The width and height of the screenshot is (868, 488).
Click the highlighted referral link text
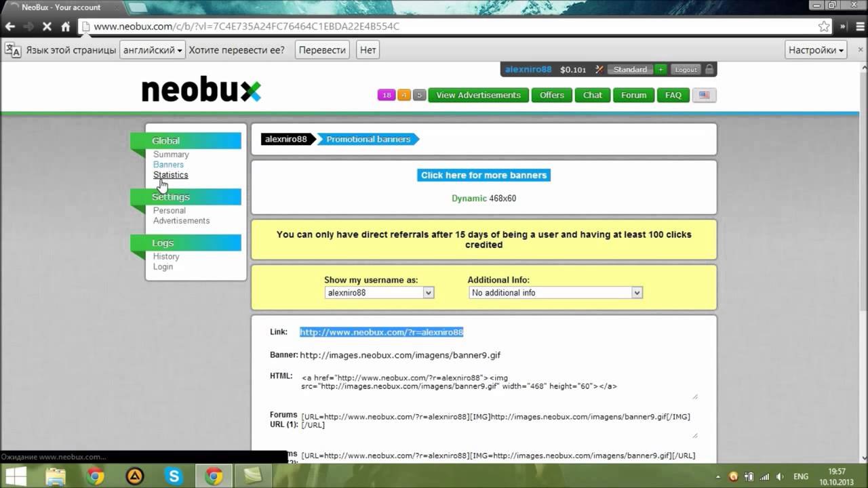381,332
